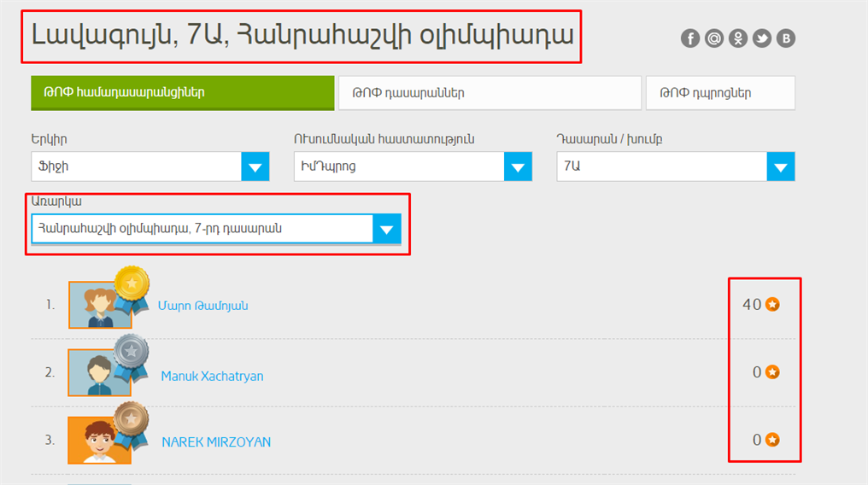Click the star icon next to 40
The width and height of the screenshot is (868, 485).
772,304
